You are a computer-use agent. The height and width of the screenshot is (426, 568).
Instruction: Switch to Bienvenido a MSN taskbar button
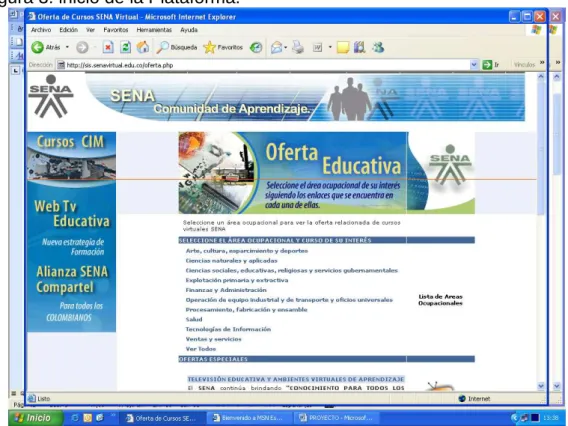pyautogui.click(x=249, y=418)
